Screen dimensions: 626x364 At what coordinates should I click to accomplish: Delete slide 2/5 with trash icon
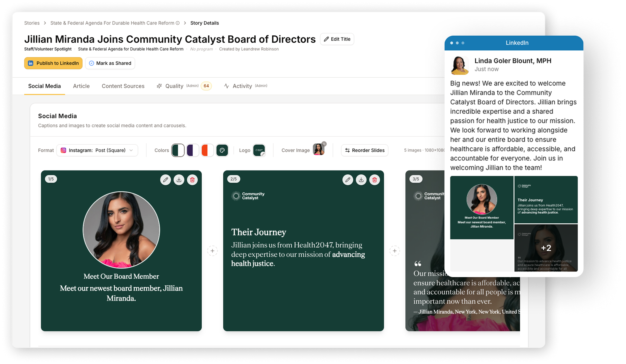click(375, 180)
